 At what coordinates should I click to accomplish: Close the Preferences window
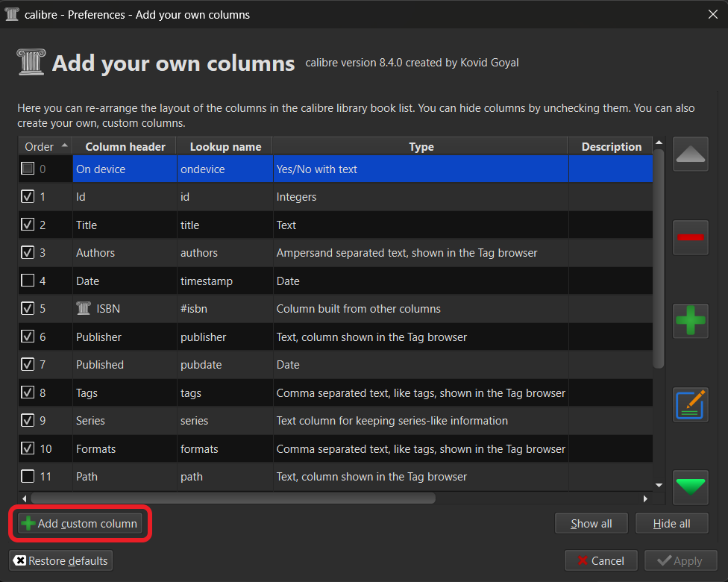click(x=712, y=14)
